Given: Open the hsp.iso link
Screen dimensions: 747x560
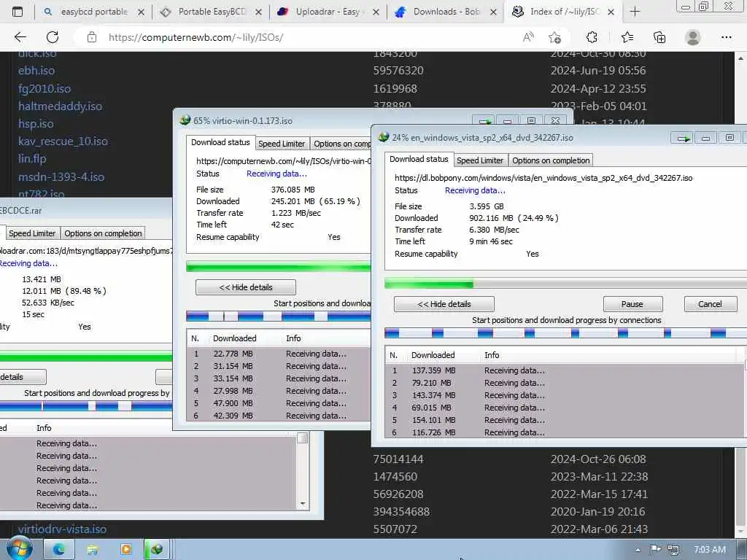Looking at the screenshot, I should pyautogui.click(x=36, y=124).
